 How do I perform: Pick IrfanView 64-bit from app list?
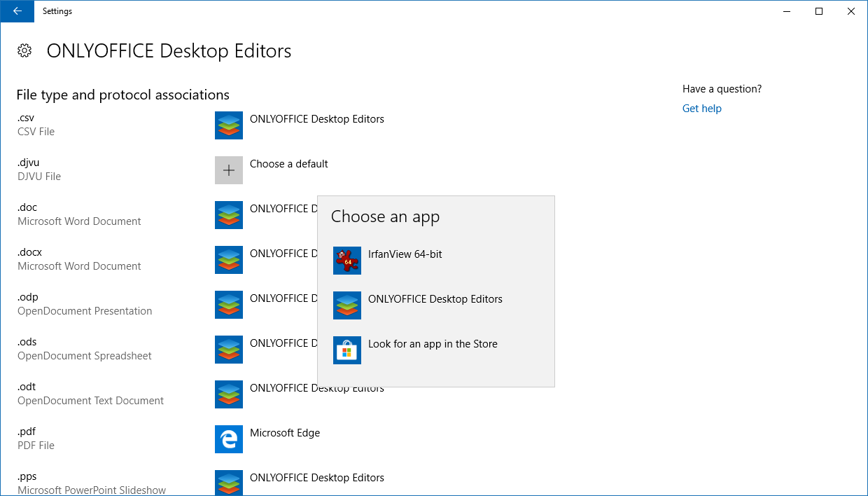(x=405, y=254)
